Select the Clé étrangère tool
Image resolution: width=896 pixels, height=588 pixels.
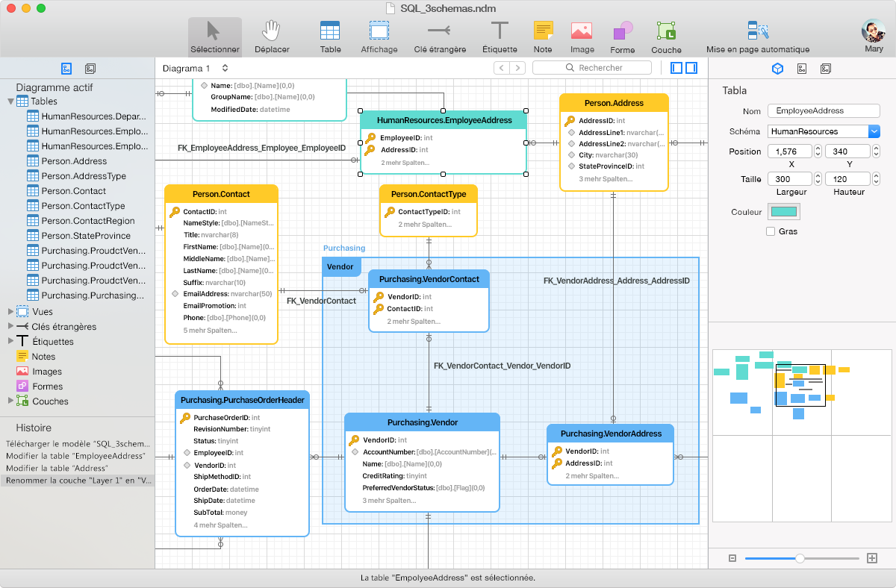438,33
